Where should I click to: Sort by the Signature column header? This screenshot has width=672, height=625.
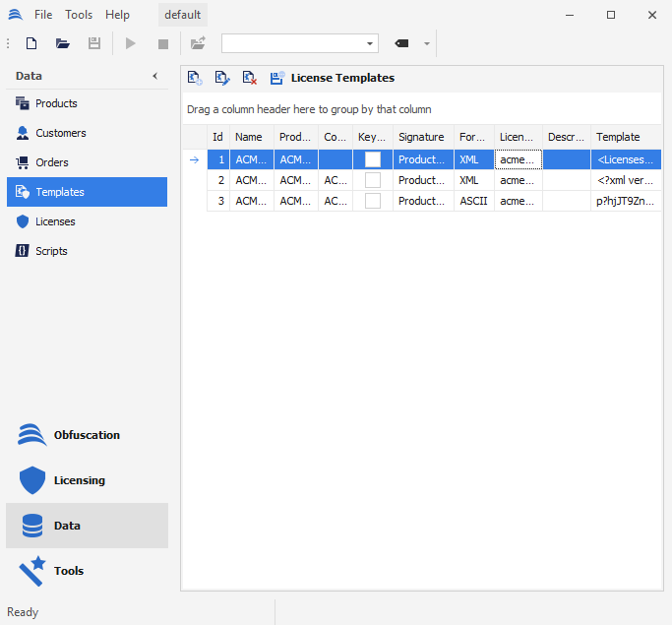421,137
